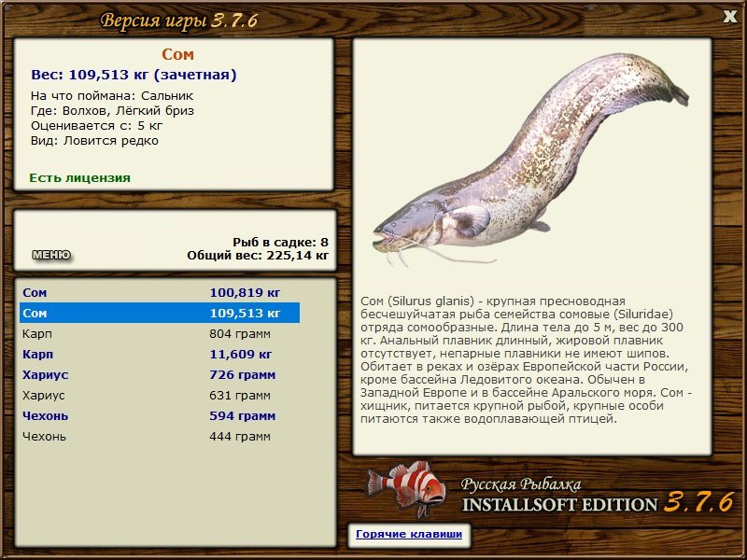Click the Silurus glanis description paragraph
747x560 pixels.
[x=526, y=360]
